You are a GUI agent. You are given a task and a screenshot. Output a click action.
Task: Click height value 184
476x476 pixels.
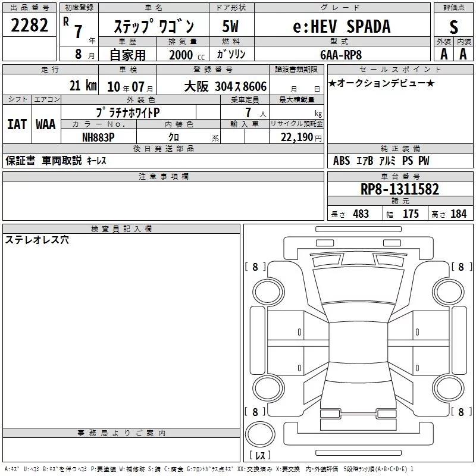[458, 214]
